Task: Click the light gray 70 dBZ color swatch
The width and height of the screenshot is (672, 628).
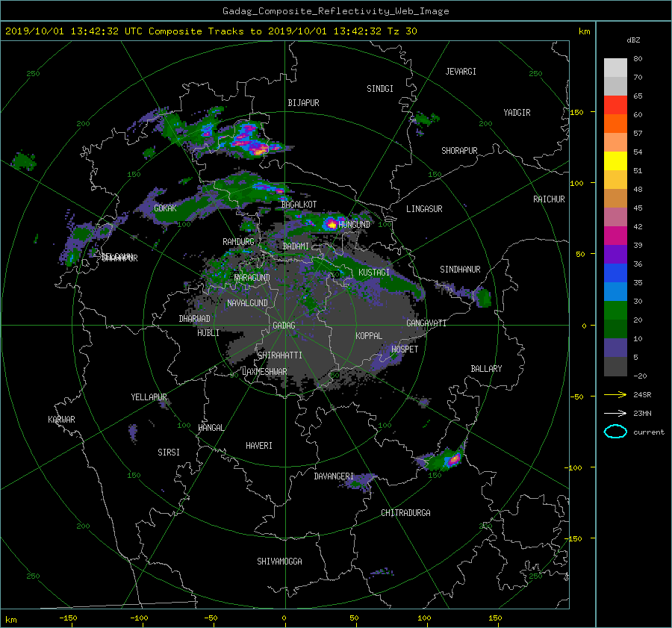Action: (615, 86)
